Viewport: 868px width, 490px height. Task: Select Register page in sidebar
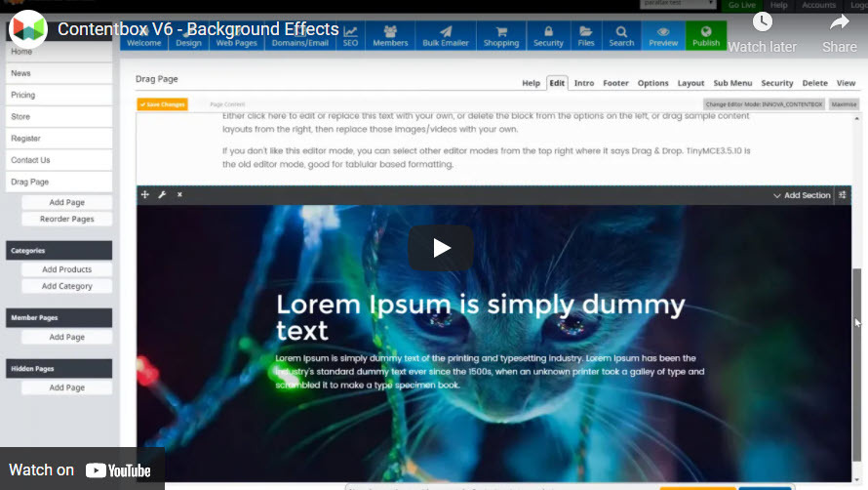coord(59,138)
